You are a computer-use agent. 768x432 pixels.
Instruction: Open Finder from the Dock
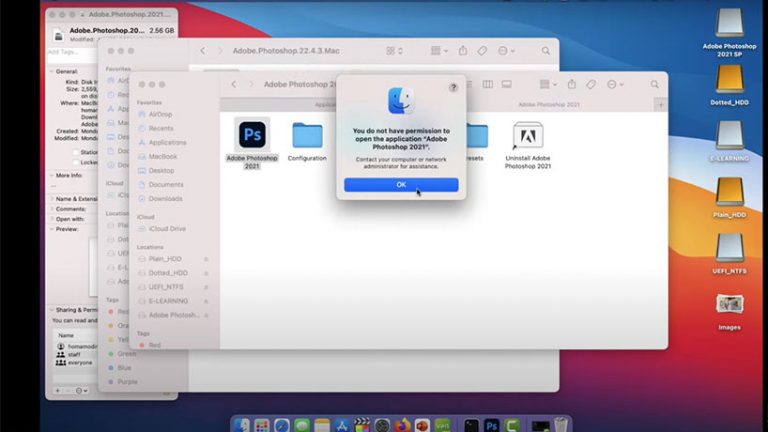241,425
